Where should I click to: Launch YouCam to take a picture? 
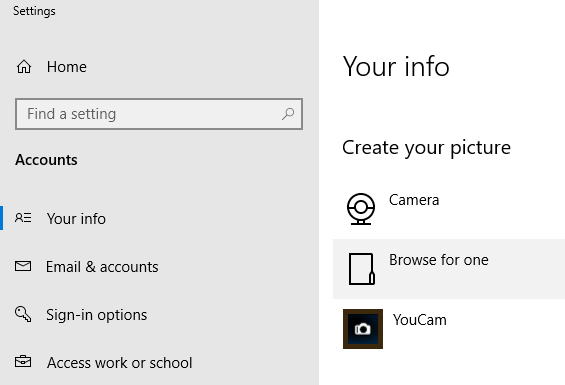pos(419,320)
